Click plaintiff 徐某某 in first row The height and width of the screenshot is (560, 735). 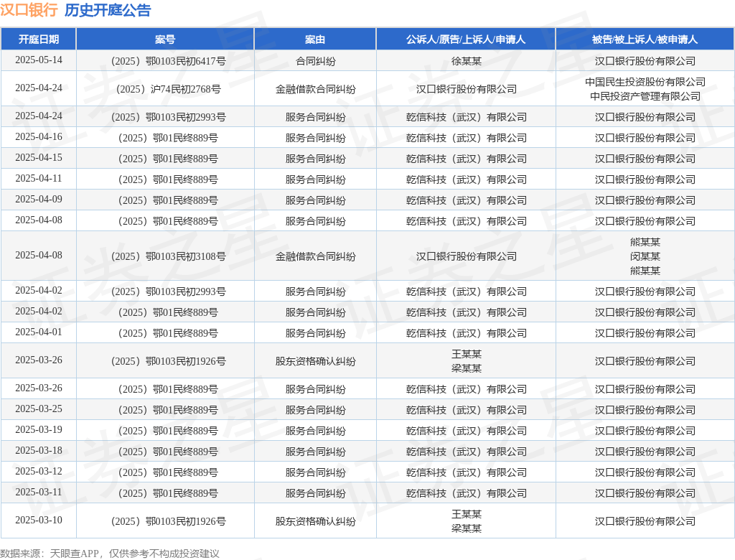point(467,61)
